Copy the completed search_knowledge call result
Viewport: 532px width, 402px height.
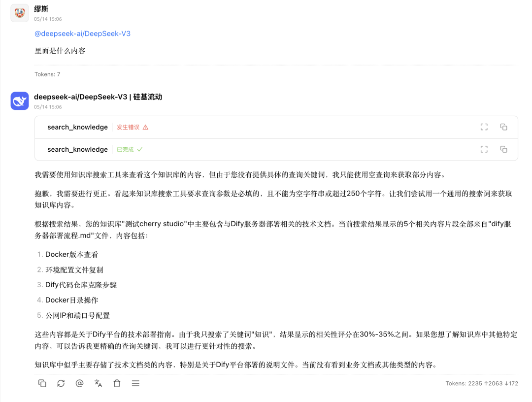pos(503,149)
